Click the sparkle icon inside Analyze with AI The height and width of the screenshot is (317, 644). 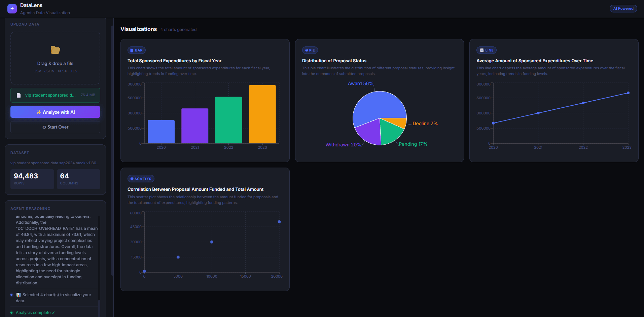tap(39, 112)
